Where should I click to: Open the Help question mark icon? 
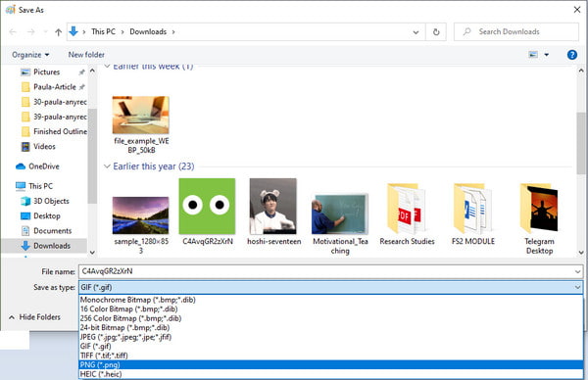click(572, 55)
